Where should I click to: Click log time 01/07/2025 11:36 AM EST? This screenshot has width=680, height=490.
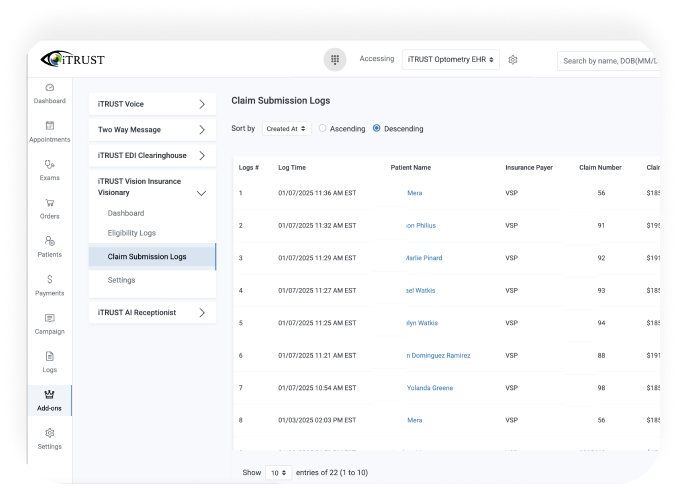point(317,193)
